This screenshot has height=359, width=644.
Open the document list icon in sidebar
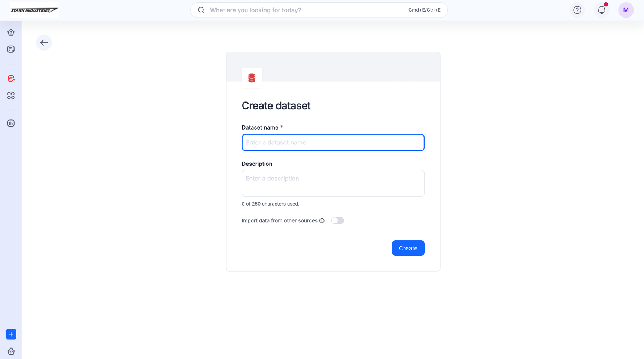click(x=11, y=49)
